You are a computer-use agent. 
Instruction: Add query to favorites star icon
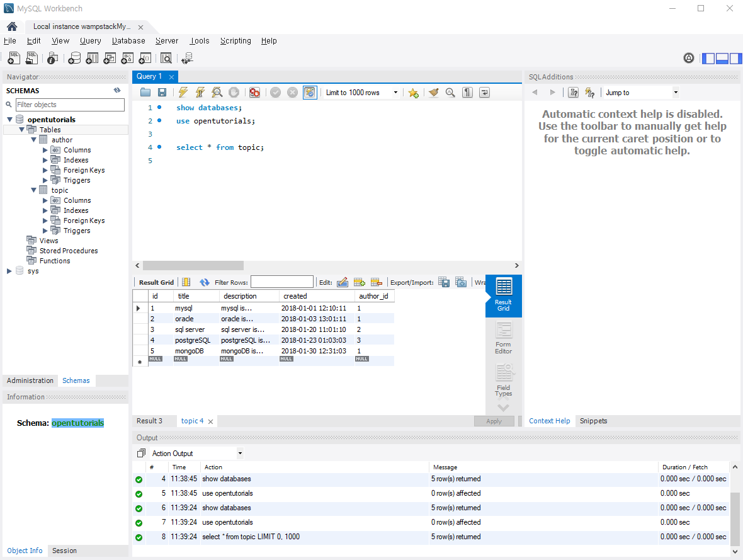coord(413,93)
